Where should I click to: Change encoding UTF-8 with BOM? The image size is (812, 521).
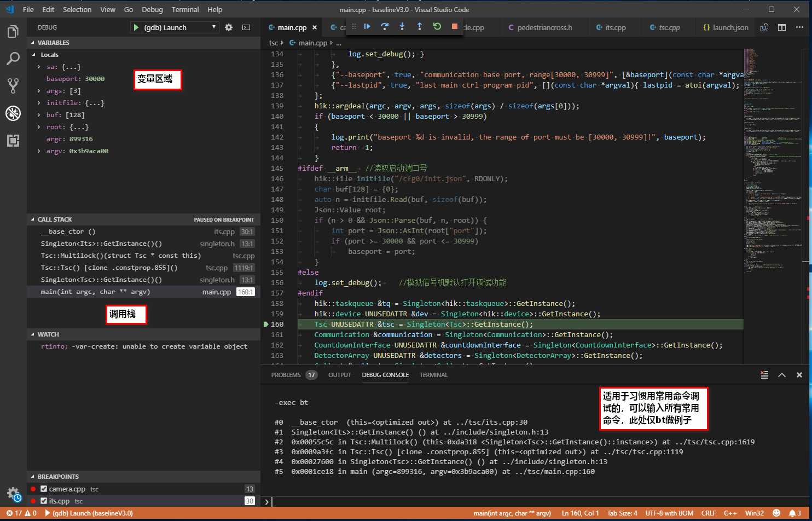pos(669,513)
